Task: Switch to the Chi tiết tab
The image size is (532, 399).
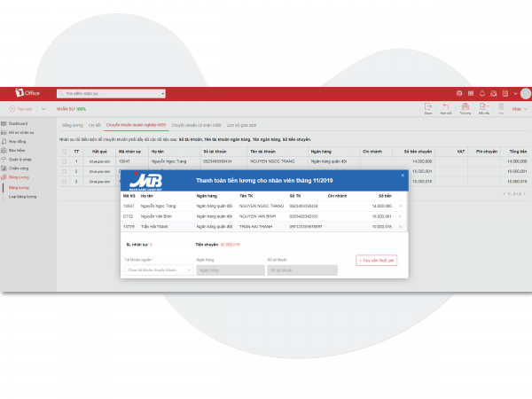Action: (95, 125)
